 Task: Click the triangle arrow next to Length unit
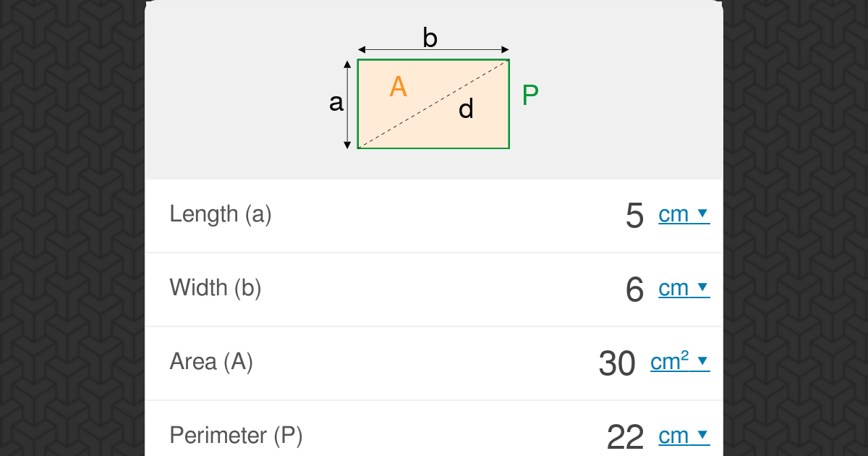702,213
